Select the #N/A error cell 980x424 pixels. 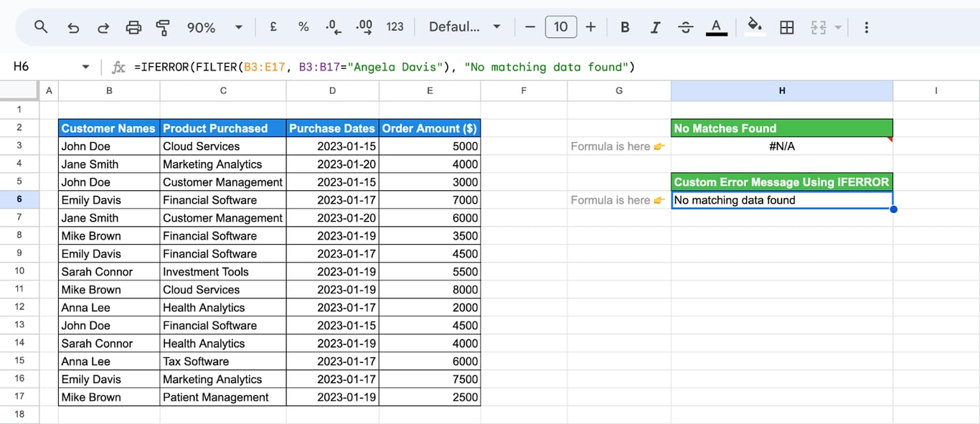pos(782,146)
